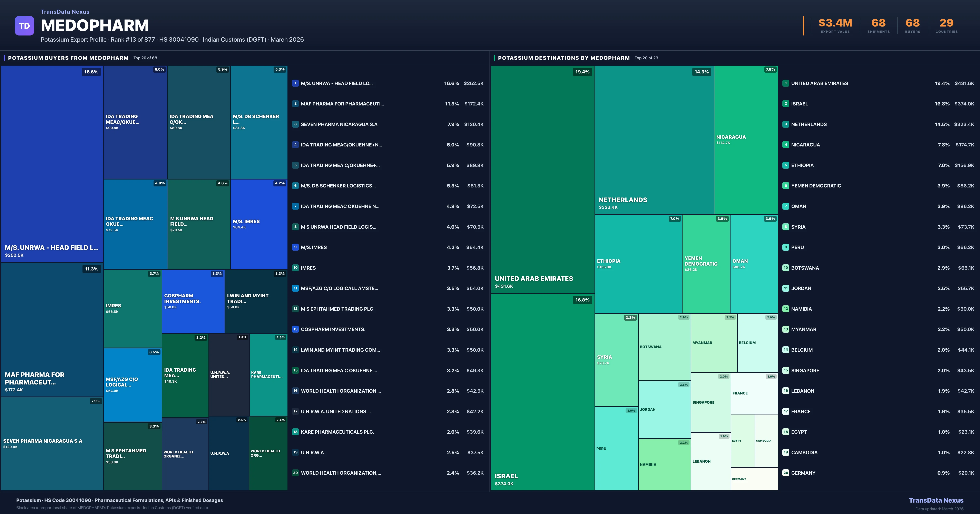Click TransData Nexus footer branding
Image resolution: width=980 pixels, height=514 pixels.
click(x=936, y=500)
